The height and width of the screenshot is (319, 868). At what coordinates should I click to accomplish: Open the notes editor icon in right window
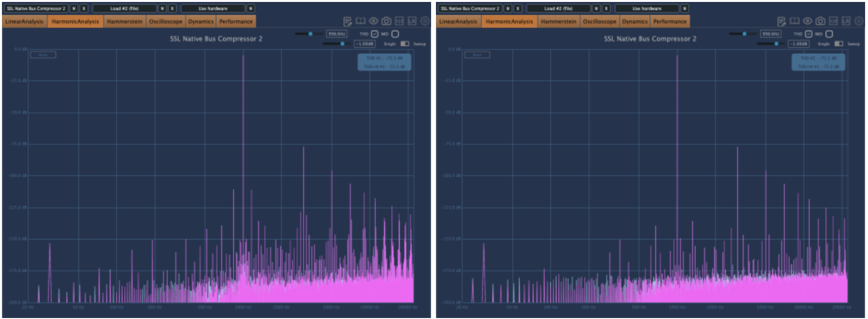point(781,21)
